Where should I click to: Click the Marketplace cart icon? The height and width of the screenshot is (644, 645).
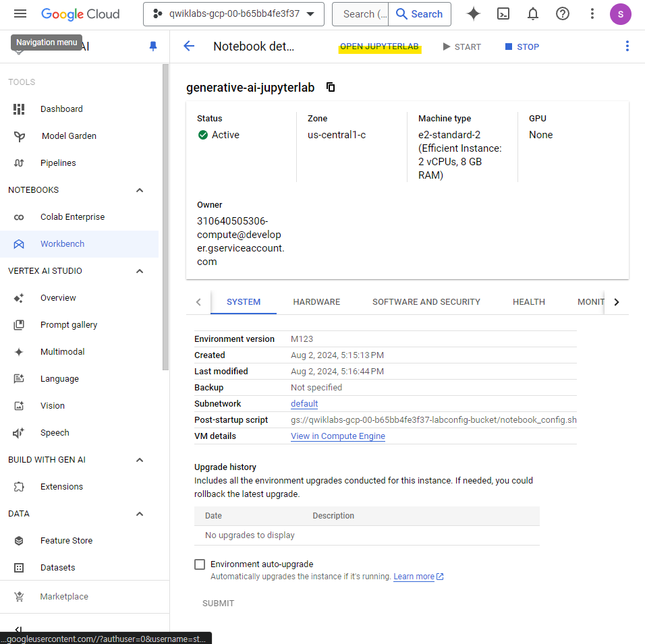pyautogui.click(x=19, y=597)
